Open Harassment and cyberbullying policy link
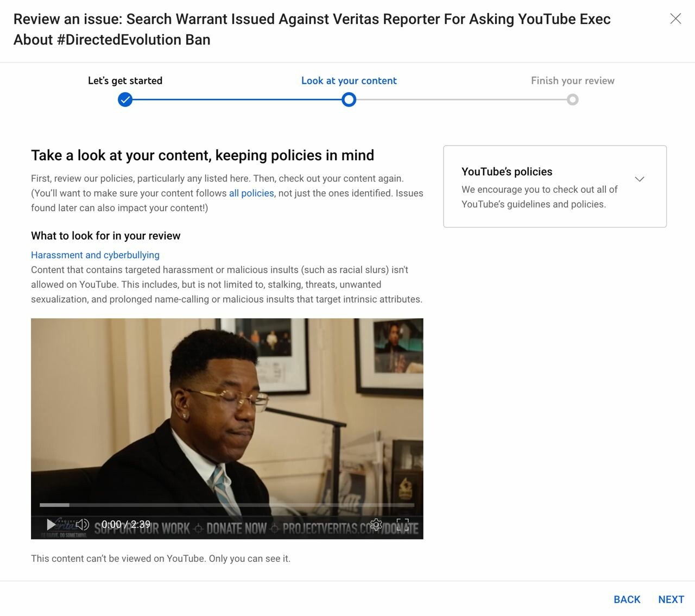This screenshot has height=616, width=695. click(95, 255)
